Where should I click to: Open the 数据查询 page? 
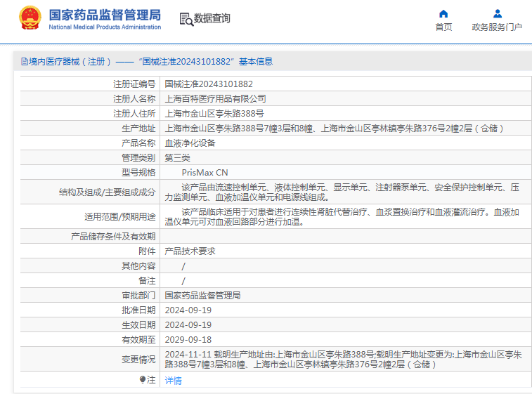pos(212,19)
